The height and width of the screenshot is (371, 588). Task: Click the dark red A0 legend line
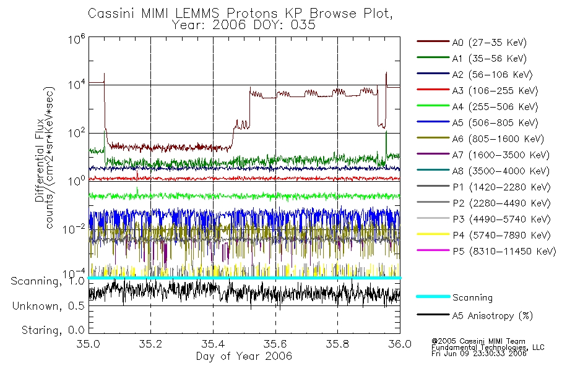tap(433, 41)
